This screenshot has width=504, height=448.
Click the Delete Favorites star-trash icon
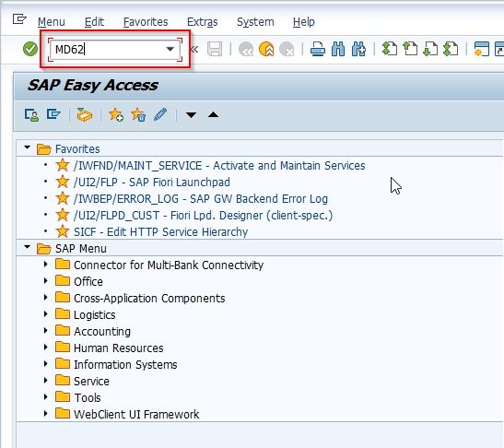pyautogui.click(x=138, y=115)
